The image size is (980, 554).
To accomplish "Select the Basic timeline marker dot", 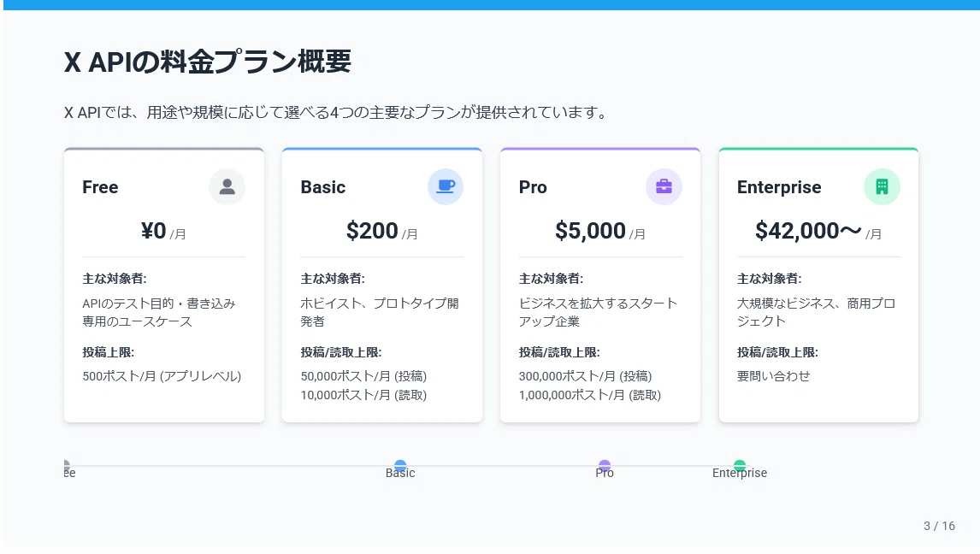I will [400, 465].
